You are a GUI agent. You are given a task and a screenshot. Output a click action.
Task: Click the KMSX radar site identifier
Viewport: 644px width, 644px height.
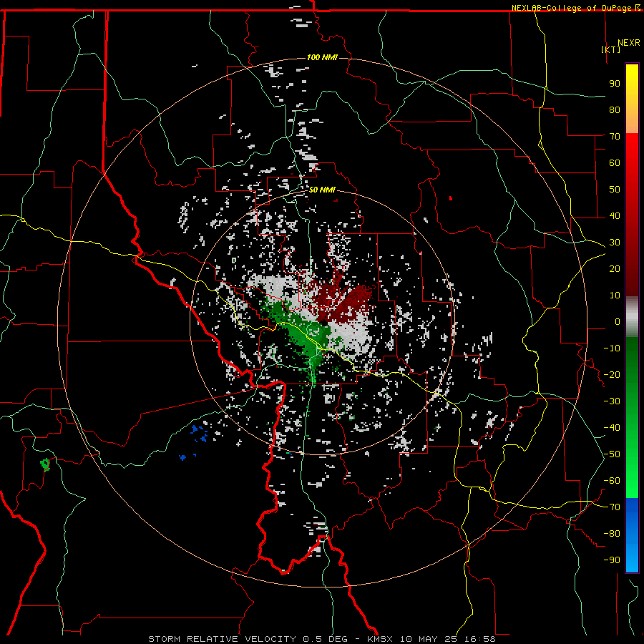point(380,639)
